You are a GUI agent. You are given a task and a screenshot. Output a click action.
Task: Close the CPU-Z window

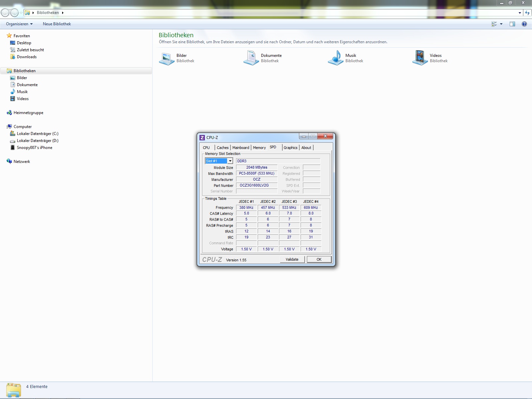(x=325, y=136)
